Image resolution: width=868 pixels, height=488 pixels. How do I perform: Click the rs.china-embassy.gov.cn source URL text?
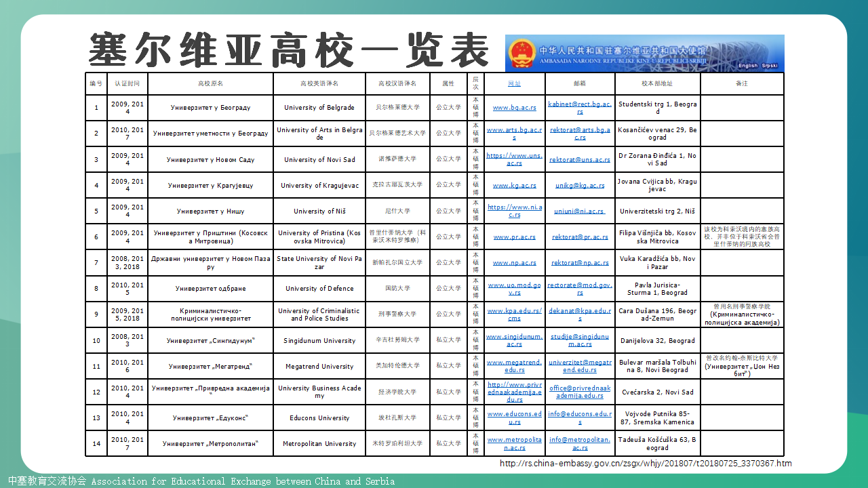646,464
